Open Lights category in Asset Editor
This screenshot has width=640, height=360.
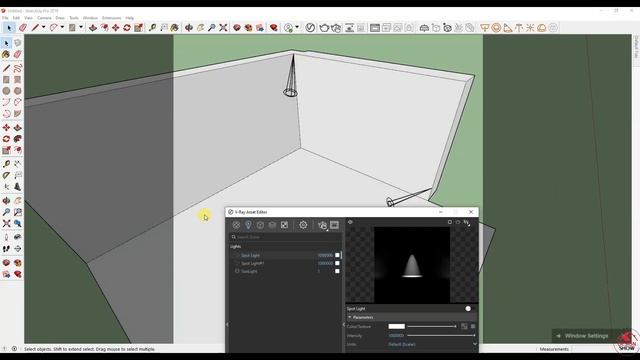pyautogui.click(x=248, y=225)
